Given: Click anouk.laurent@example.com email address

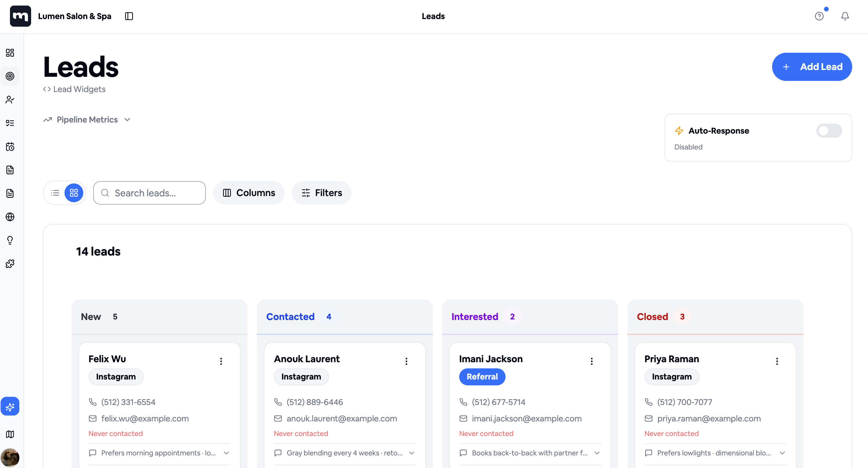Looking at the screenshot, I should pos(342,418).
